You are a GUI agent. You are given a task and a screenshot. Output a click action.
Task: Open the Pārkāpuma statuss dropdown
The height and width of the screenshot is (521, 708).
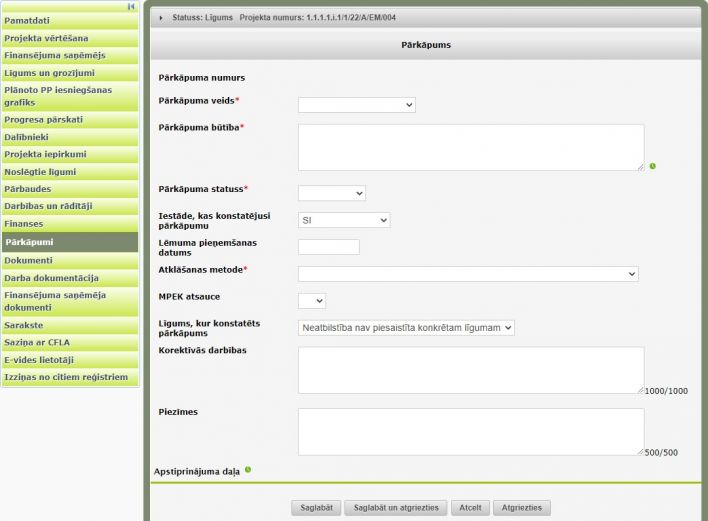coord(331,193)
